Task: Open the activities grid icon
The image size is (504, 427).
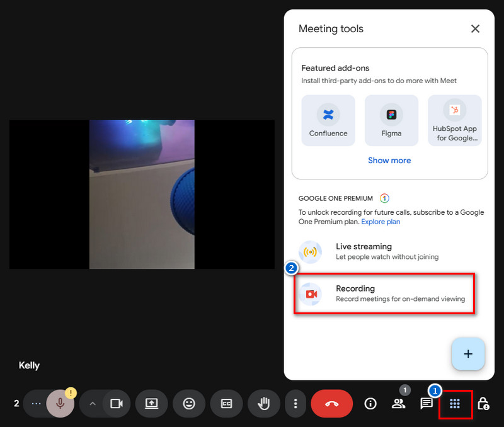Action: 454,404
